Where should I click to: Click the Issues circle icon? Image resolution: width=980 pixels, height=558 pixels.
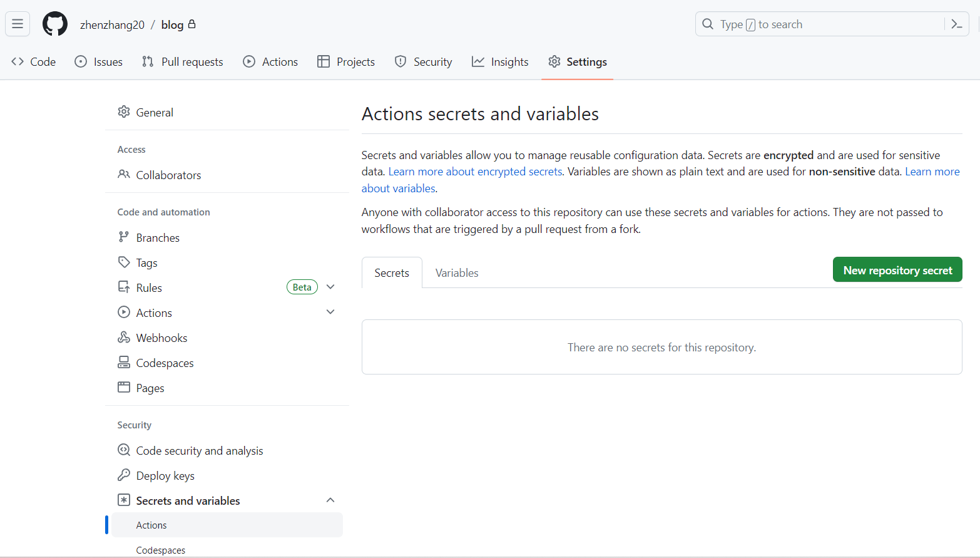coord(81,61)
